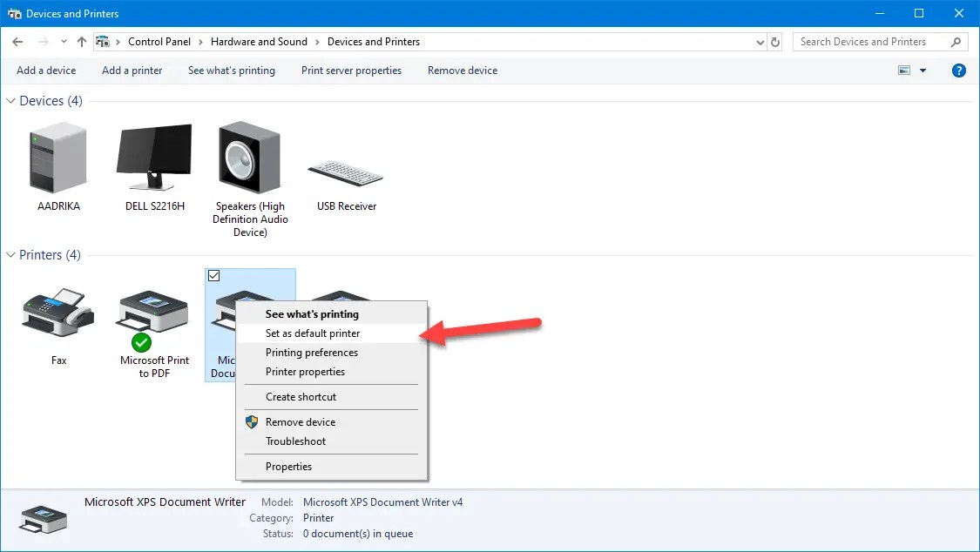The height and width of the screenshot is (552, 980).
Task: Collapse the Printers section
Action: pos(12,254)
